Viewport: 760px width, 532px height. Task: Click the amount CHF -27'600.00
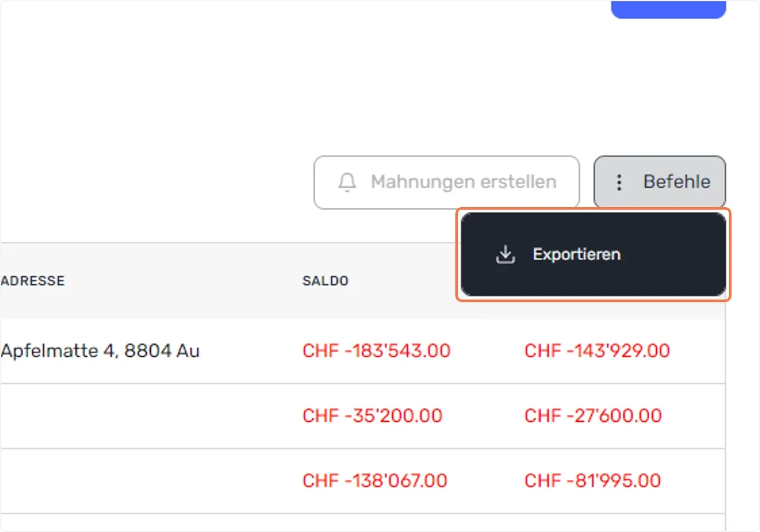point(593,415)
